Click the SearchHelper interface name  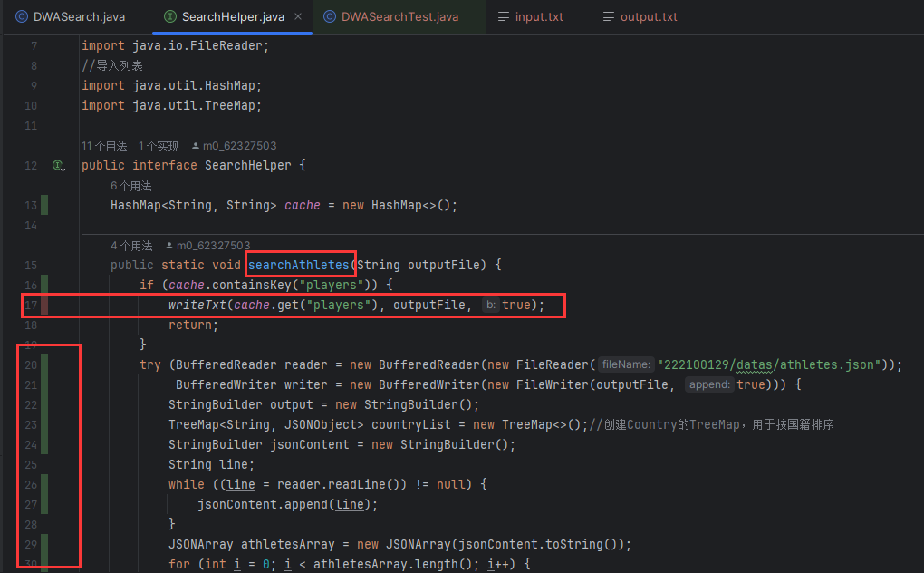[248, 166]
